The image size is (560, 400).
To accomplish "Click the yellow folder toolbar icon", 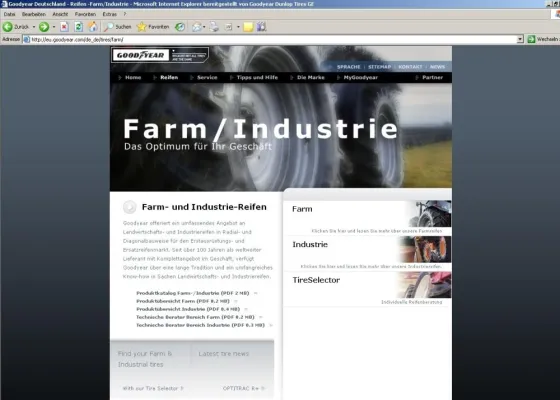I will point(248,27).
